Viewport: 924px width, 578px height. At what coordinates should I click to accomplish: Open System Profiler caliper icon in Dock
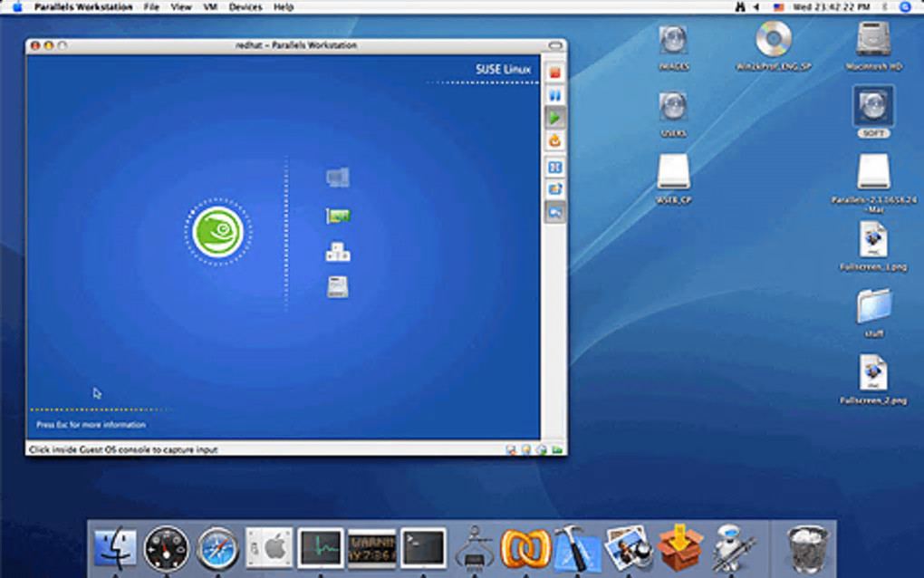(475, 548)
